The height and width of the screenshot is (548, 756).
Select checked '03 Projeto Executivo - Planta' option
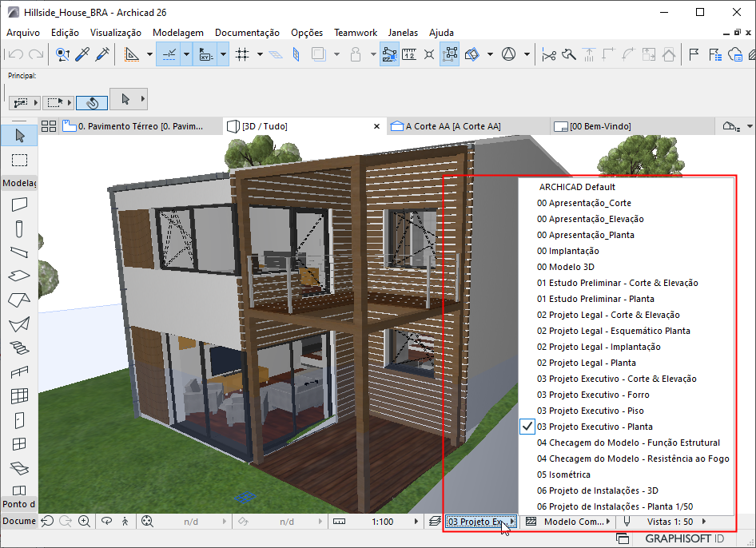point(595,427)
